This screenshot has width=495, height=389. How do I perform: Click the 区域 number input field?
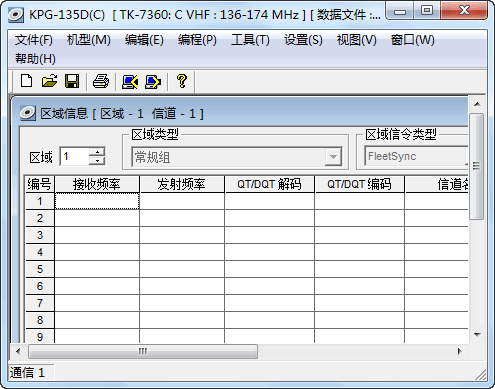pos(75,156)
